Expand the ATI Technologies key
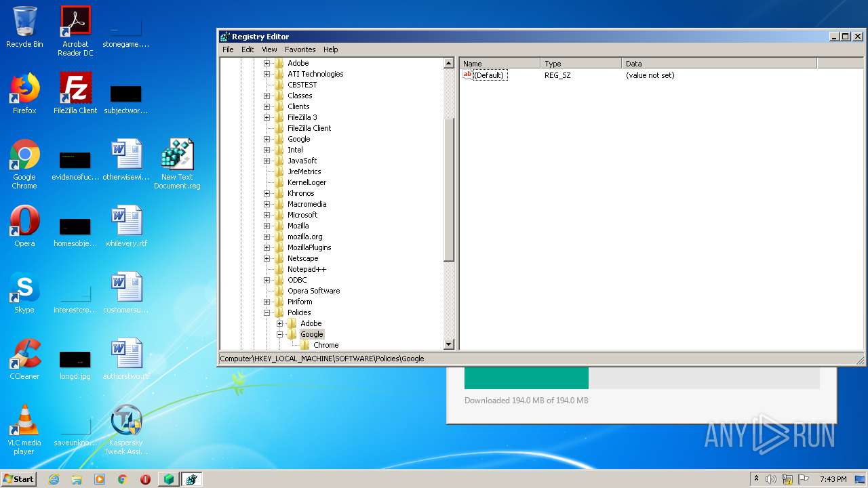 coord(267,74)
